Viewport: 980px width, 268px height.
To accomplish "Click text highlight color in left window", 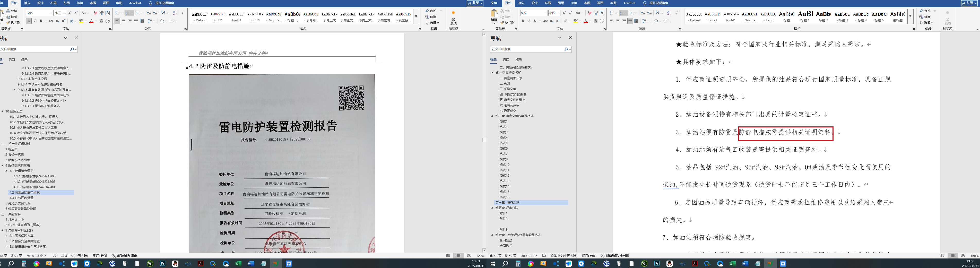I will pyautogui.click(x=81, y=21).
